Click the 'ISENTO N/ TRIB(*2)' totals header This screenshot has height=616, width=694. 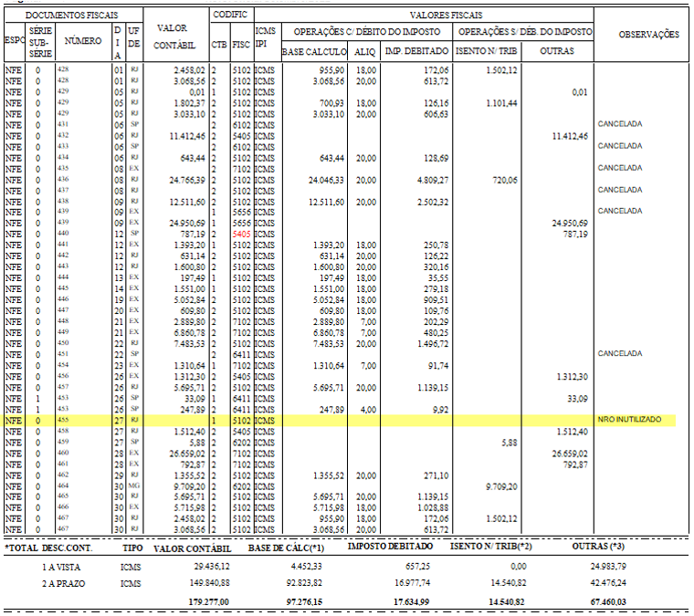tap(491, 547)
